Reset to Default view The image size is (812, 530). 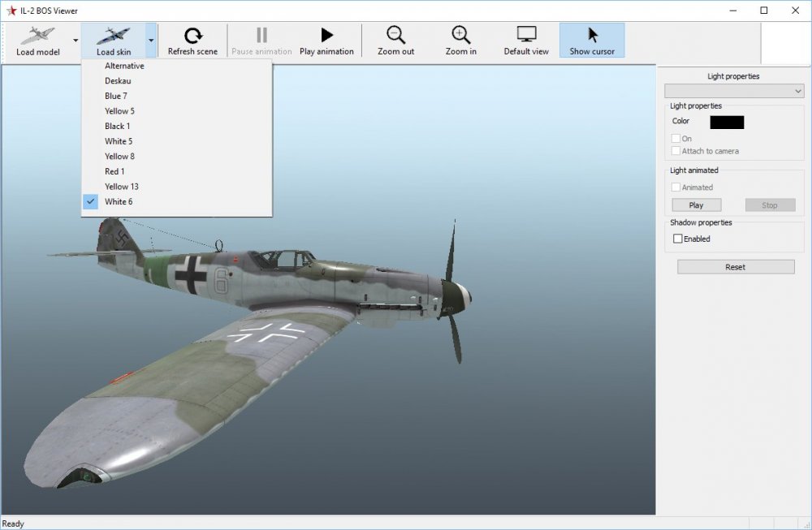click(526, 40)
